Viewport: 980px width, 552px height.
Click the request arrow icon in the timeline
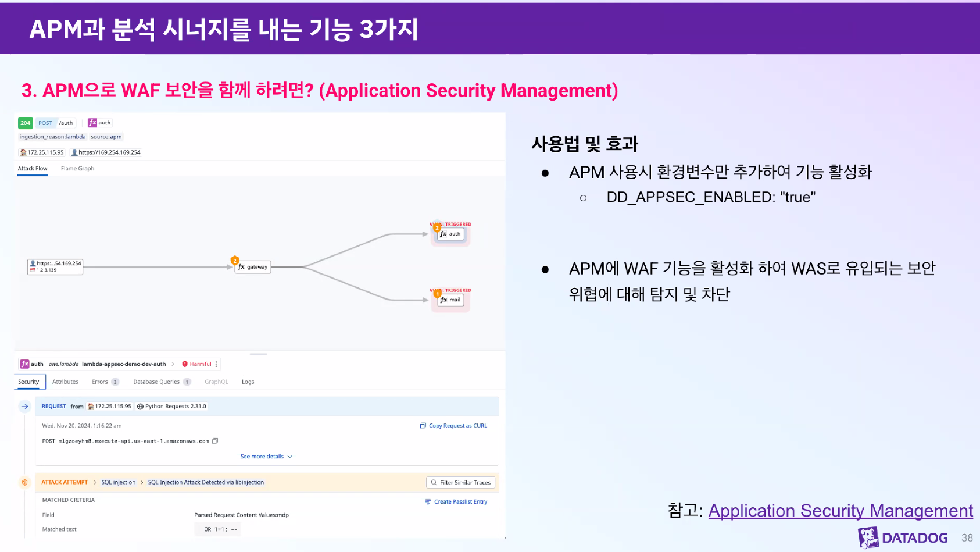pos(24,407)
